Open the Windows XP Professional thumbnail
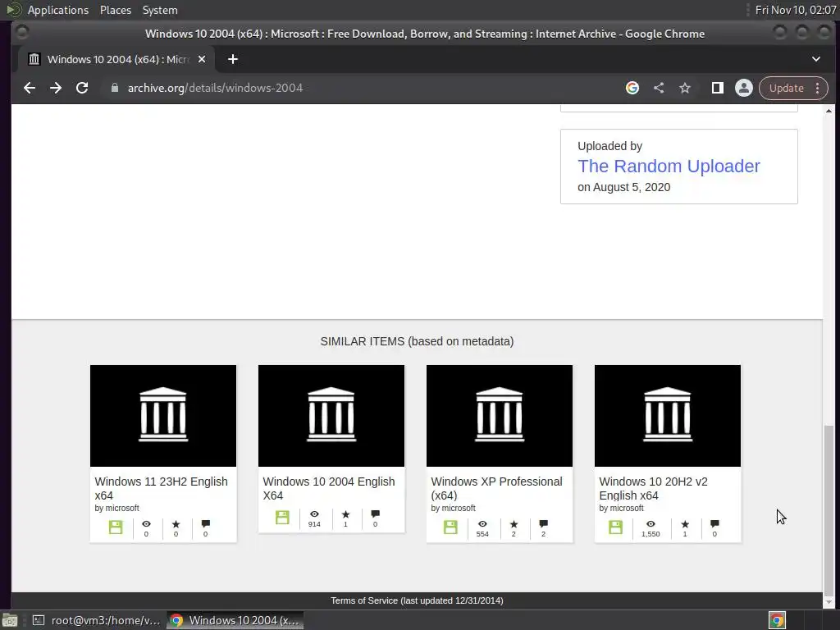The image size is (840, 630). (x=500, y=416)
